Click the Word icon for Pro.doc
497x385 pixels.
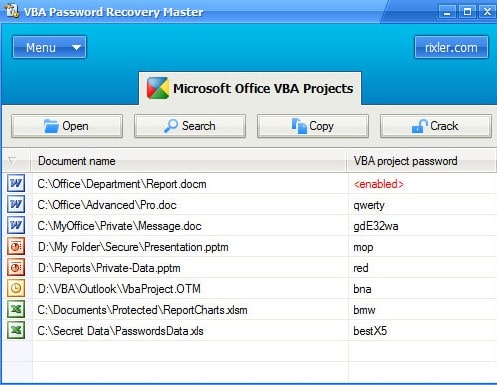[x=16, y=204]
